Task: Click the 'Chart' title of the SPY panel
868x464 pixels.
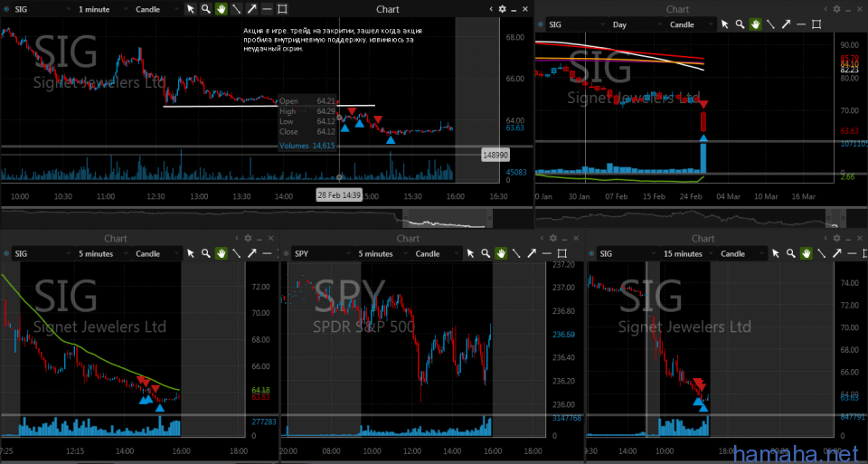Action: point(408,238)
